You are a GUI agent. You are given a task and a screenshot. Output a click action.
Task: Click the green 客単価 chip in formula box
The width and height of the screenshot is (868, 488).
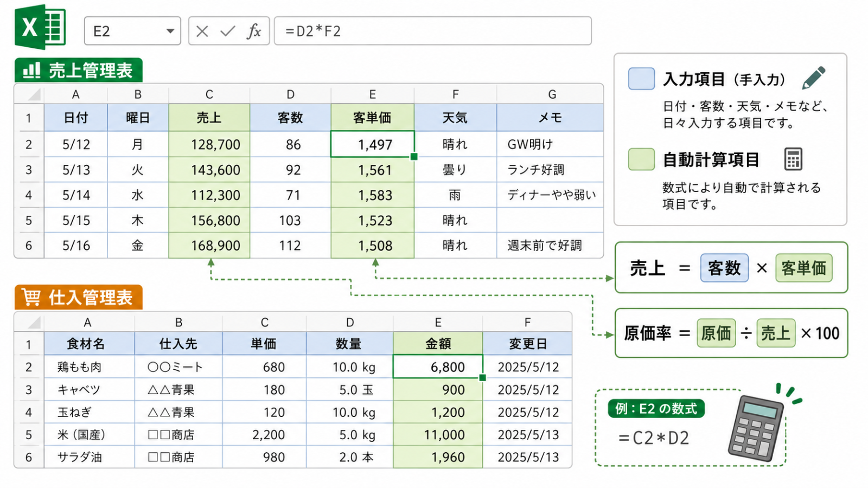click(803, 268)
